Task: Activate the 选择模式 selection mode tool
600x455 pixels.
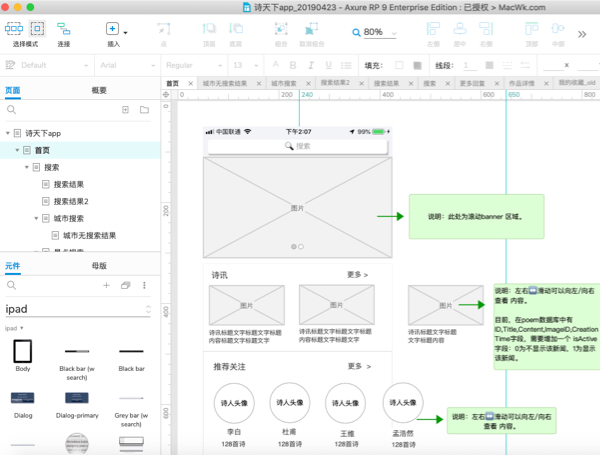Action: tap(24, 33)
